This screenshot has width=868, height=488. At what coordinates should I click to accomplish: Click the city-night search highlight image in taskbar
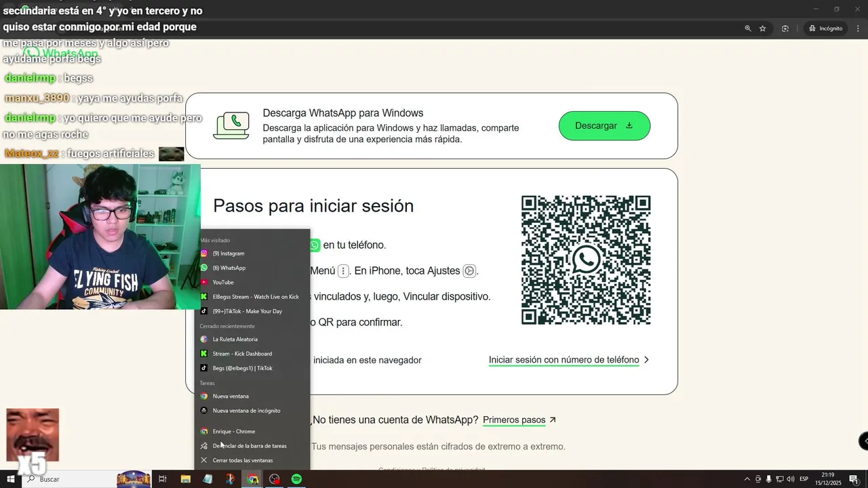click(x=134, y=479)
